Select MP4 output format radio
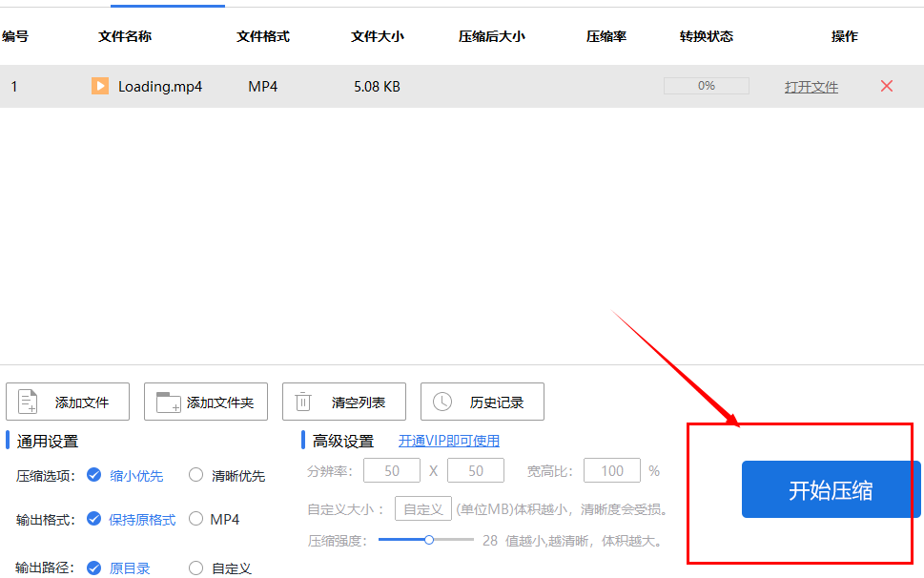 (195, 519)
